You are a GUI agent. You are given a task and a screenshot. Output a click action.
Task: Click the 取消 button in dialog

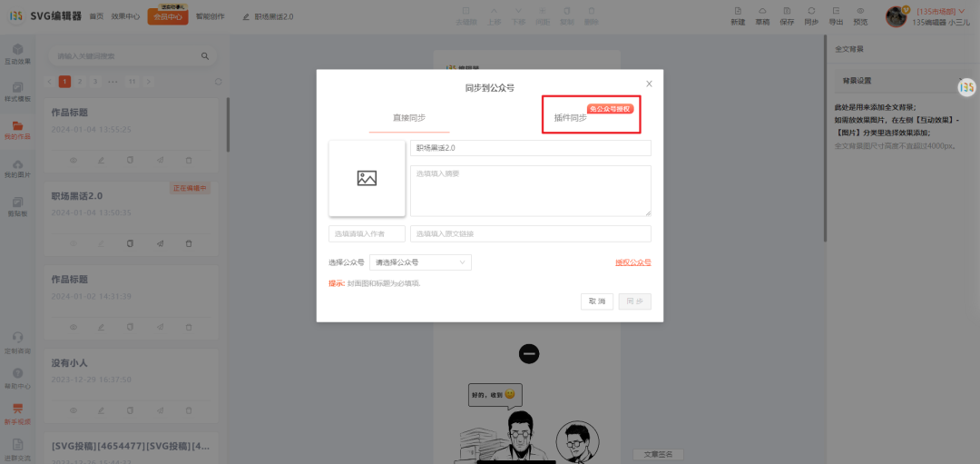tap(596, 301)
